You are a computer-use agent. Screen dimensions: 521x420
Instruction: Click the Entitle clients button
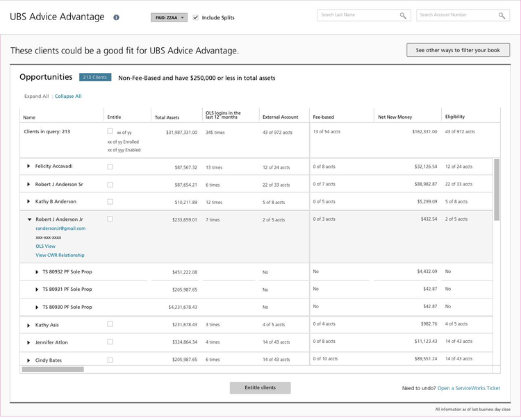[260, 388]
